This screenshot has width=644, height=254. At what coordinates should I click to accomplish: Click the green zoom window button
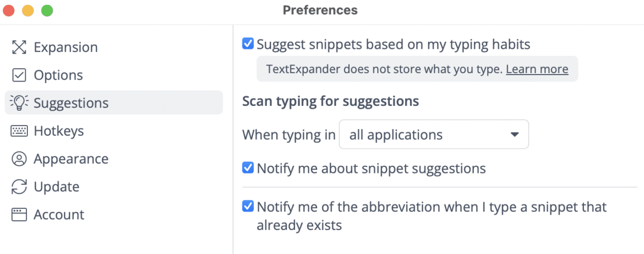tap(47, 10)
